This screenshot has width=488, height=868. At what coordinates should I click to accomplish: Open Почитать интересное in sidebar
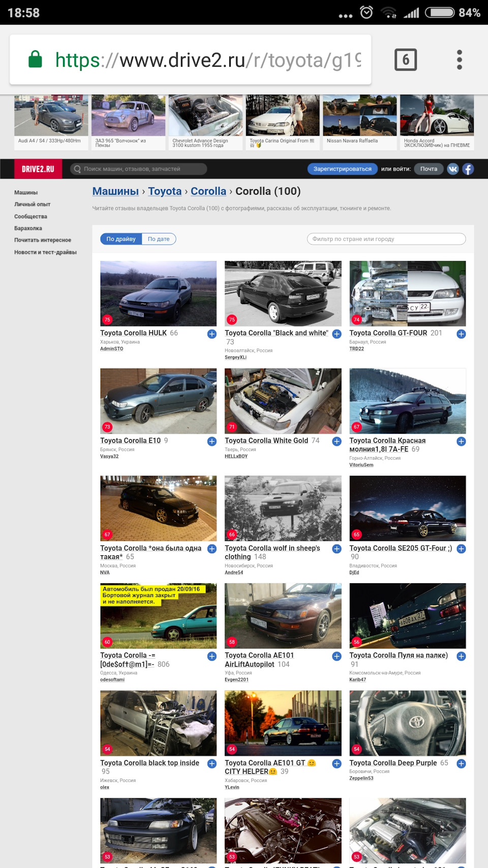tap(43, 240)
